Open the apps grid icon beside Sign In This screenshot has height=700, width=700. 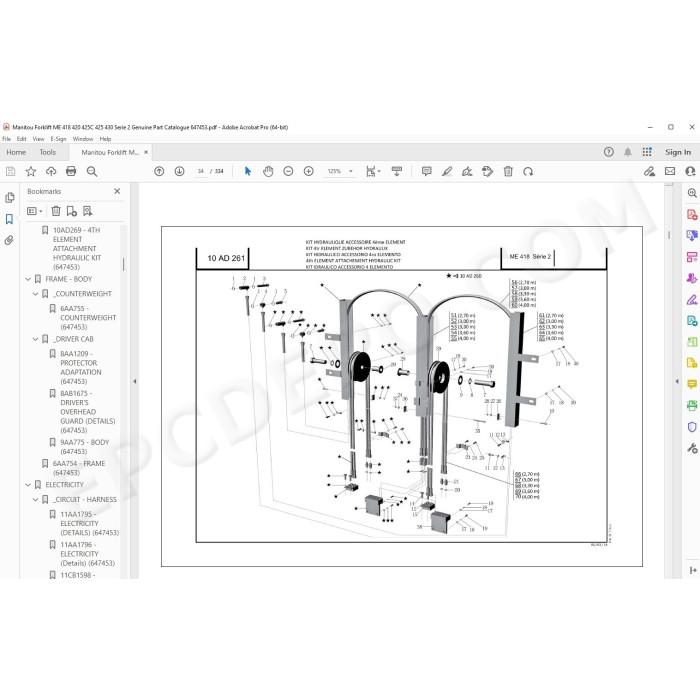click(647, 152)
